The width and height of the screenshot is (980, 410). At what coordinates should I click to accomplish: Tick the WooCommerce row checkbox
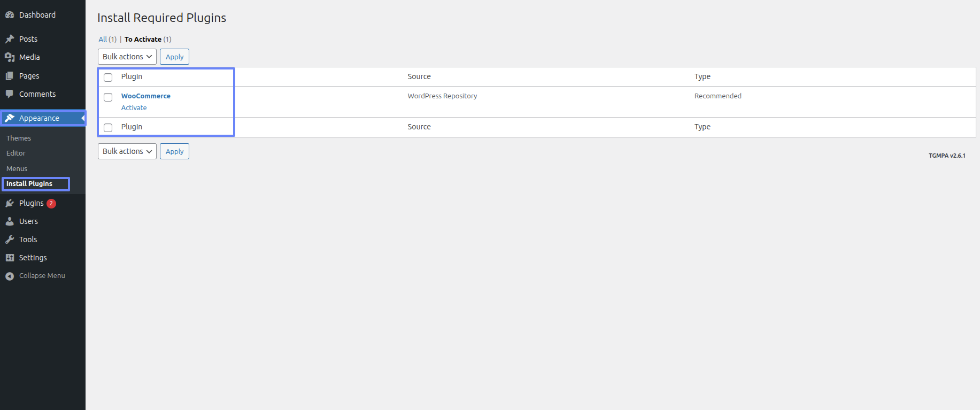(x=108, y=97)
